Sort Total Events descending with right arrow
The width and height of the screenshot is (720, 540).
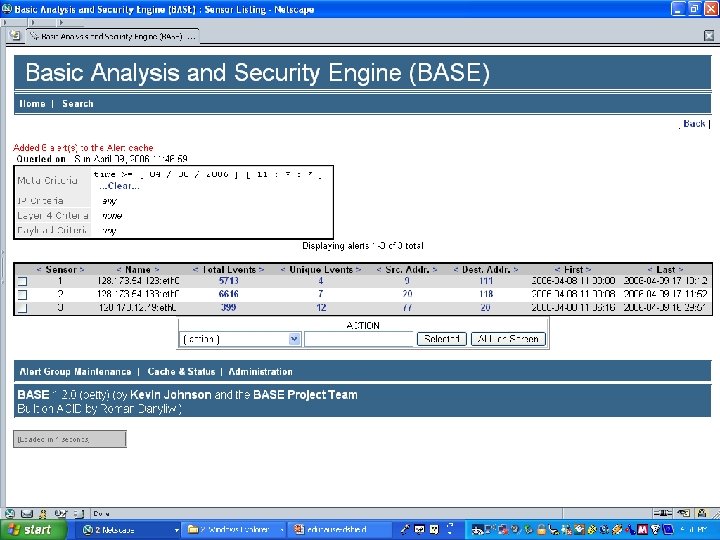tap(261, 270)
